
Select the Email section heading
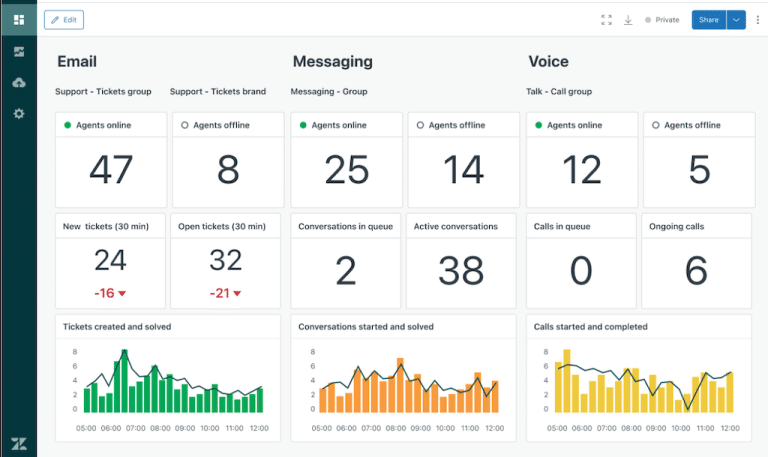[77, 62]
